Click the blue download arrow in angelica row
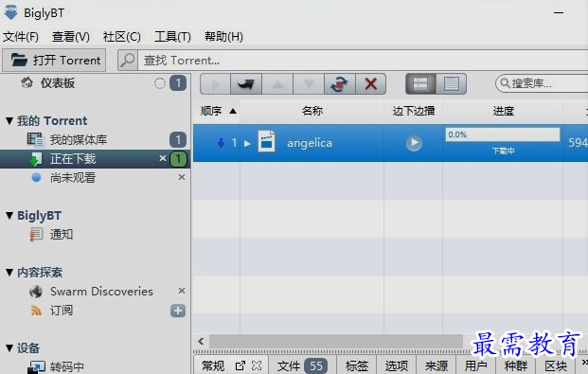 [221, 143]
